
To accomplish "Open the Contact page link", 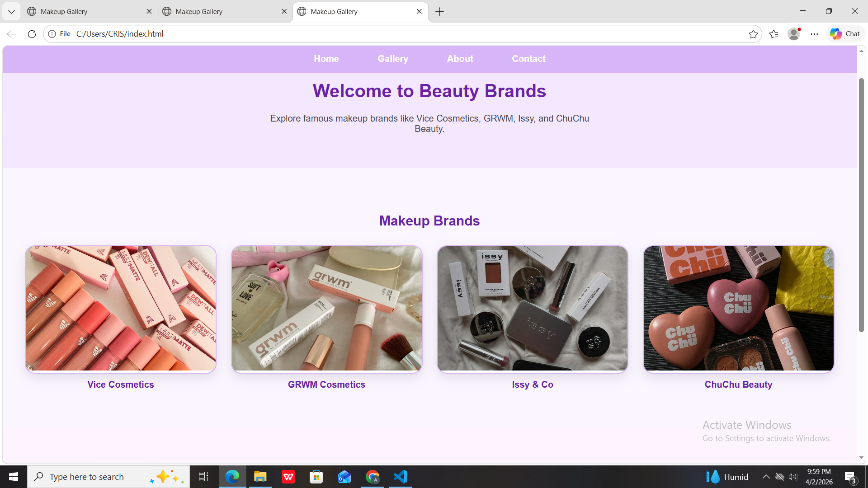I will (x=528, y=59).
